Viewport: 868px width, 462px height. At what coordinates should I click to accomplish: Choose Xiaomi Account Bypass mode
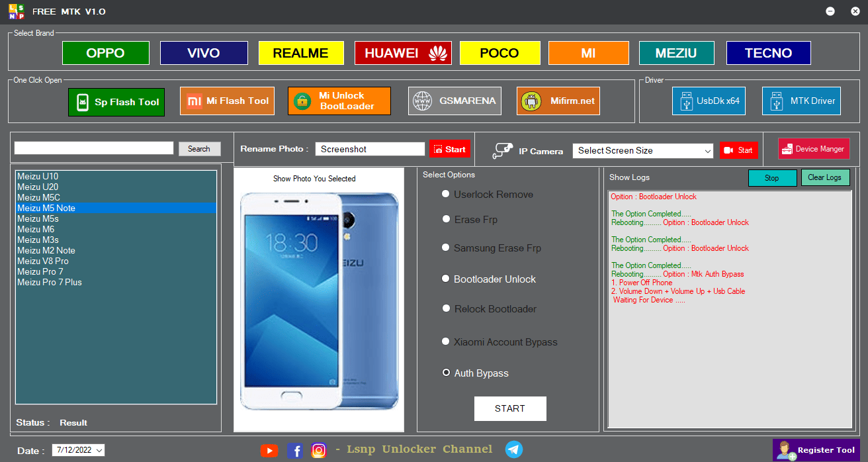point(446,342)
